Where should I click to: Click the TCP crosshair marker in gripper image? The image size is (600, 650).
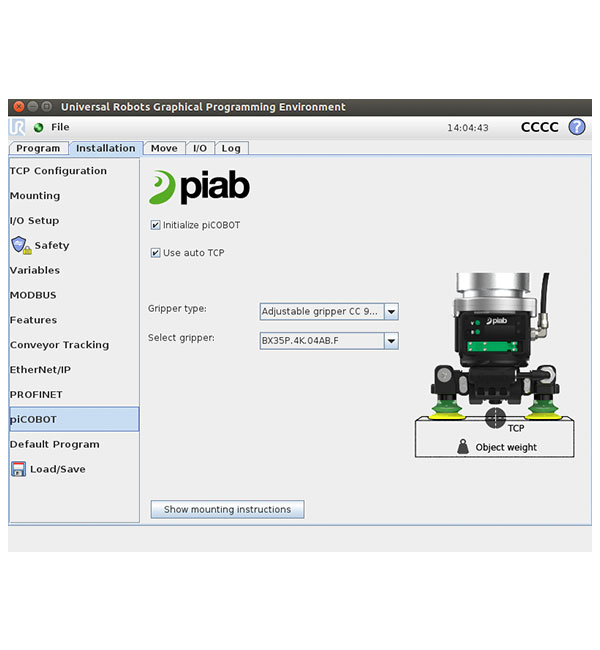click(x=495, y=418)
